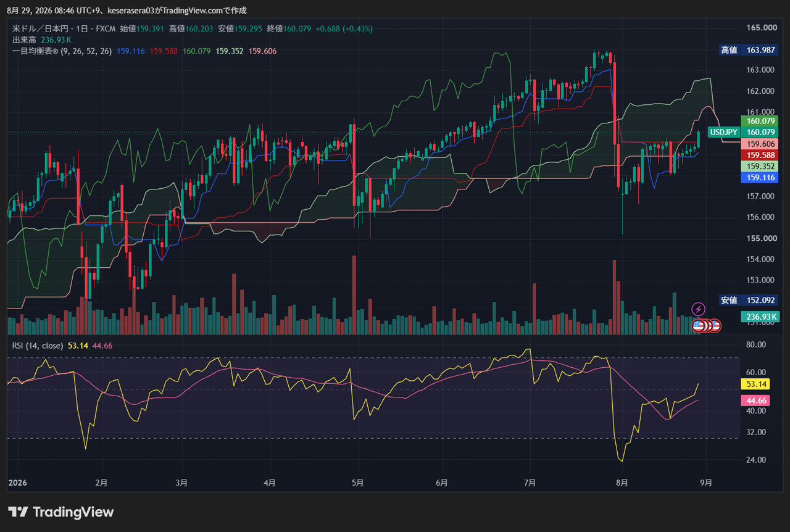Click the 80.00 level on RSI scale
This screenshot has width=790, height=532.
(x=756, y=344)
